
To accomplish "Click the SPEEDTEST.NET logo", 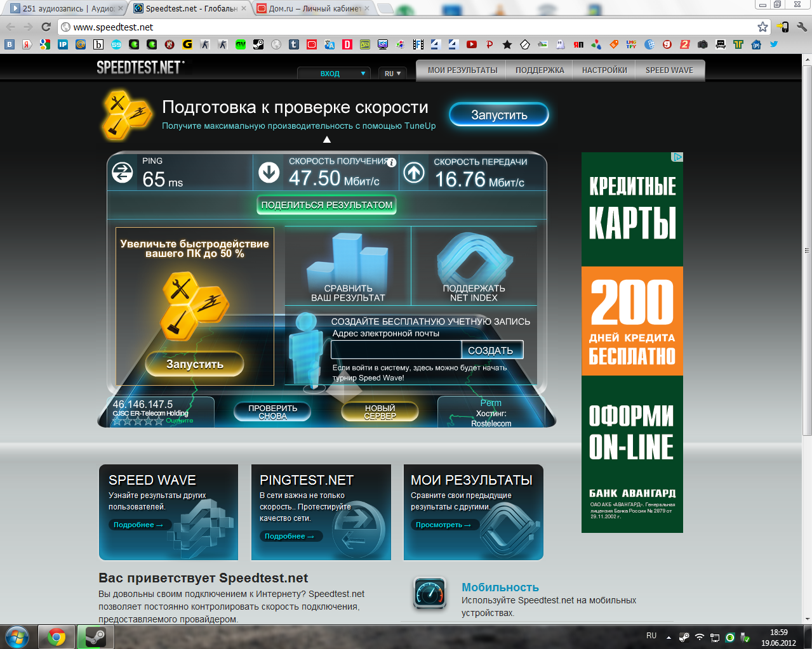I will pos(140,67).
